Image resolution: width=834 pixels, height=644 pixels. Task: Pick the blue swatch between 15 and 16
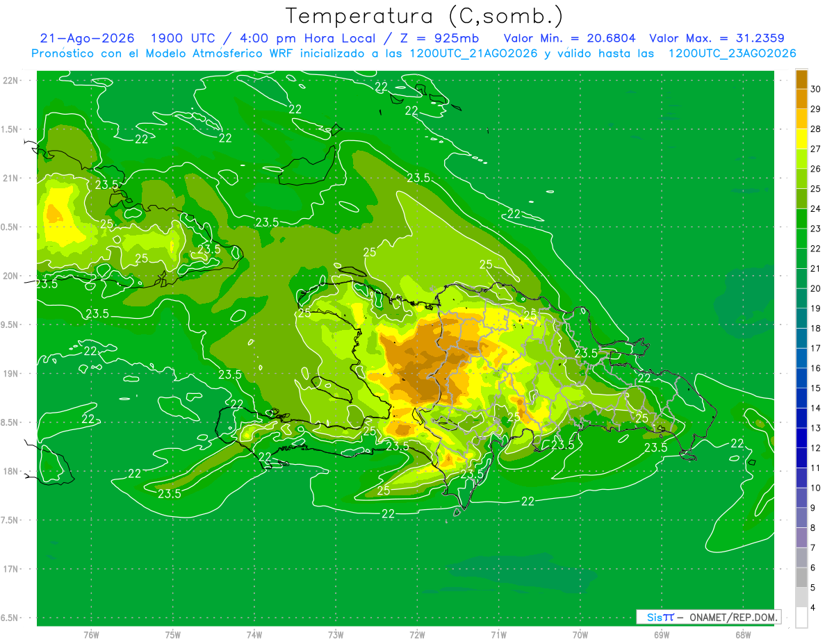tap(801, 379)
